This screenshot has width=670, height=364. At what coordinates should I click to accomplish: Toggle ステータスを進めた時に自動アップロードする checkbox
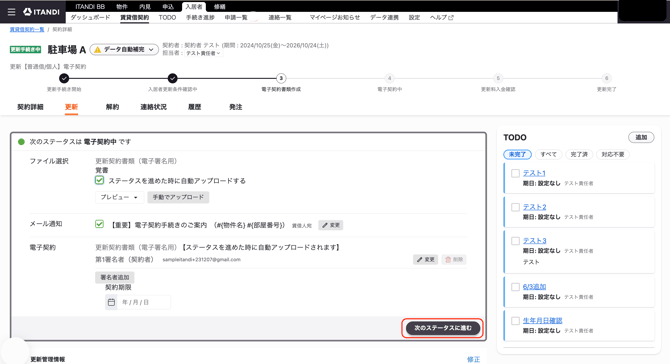[100, 180]
